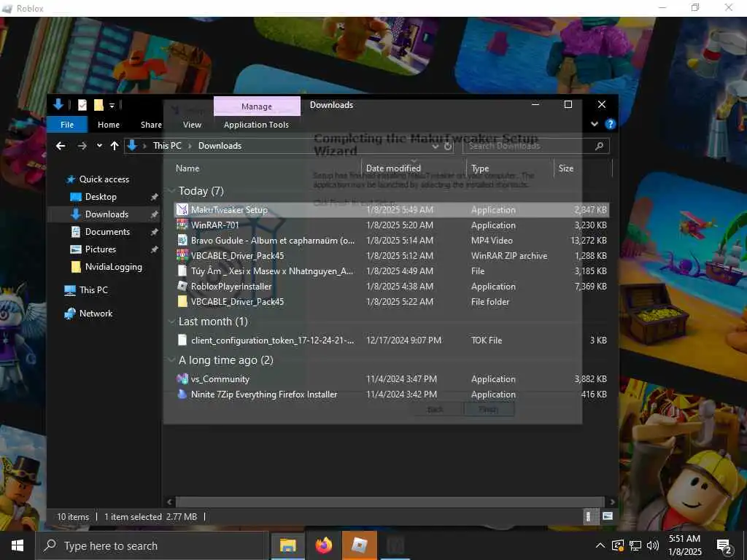Screen dimensions: 747x560
Task: Open Pictures in the navigation pane
Action: point(101,249)
